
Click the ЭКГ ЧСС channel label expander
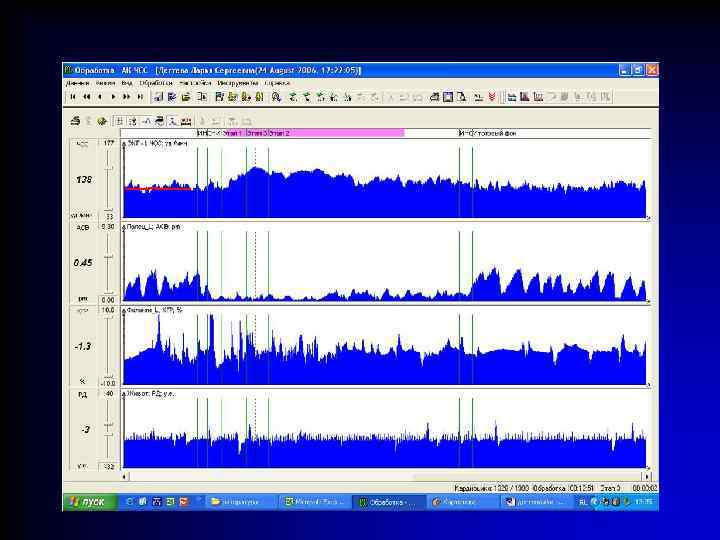125,144
